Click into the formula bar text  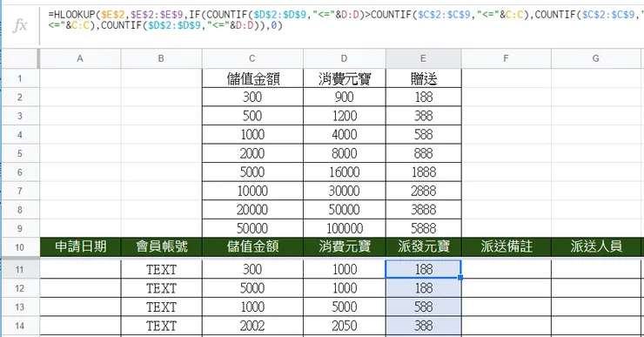[345, 20]
